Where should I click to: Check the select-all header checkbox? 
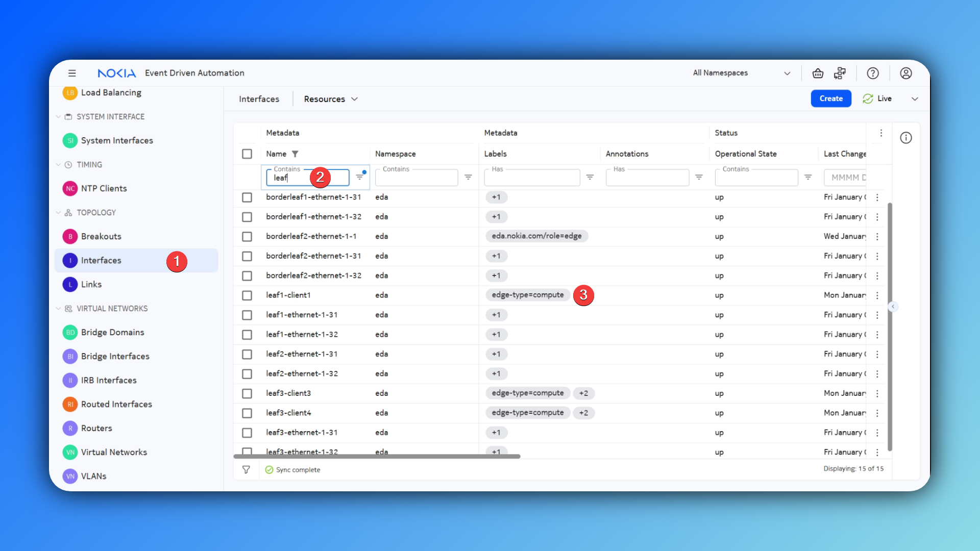pyautogui.click(x=247, y=154)
